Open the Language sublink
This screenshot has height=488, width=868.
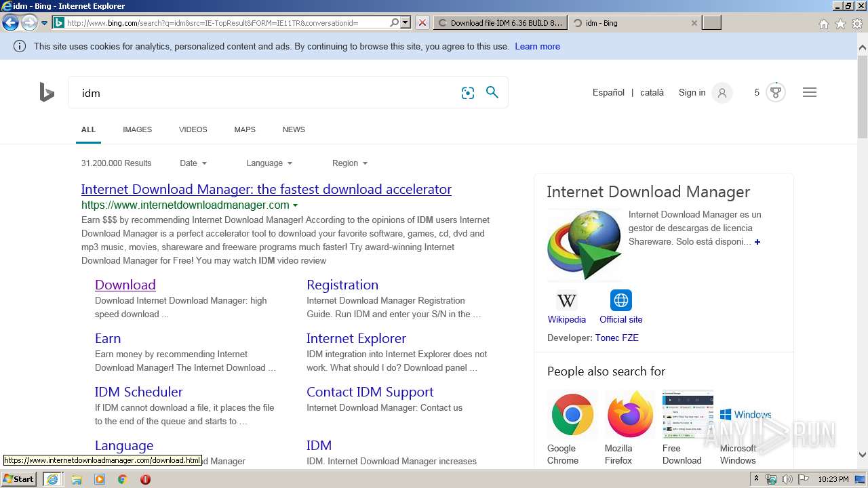(124, 445)
